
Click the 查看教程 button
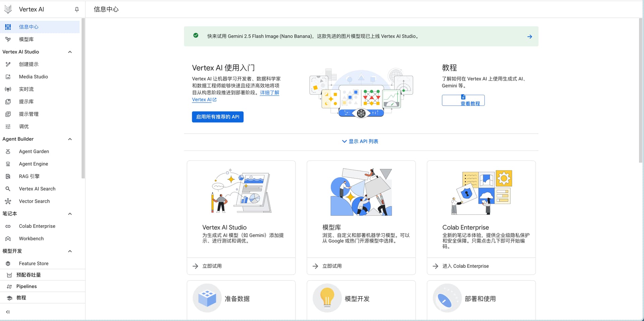point(463,100)
